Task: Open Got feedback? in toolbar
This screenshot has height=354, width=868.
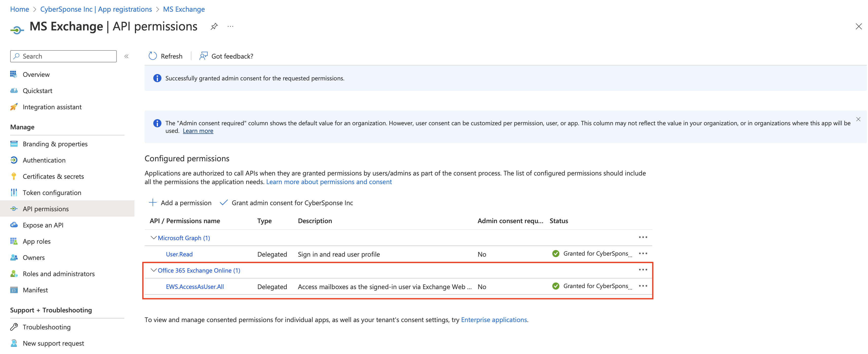Action: coord(226,56)
